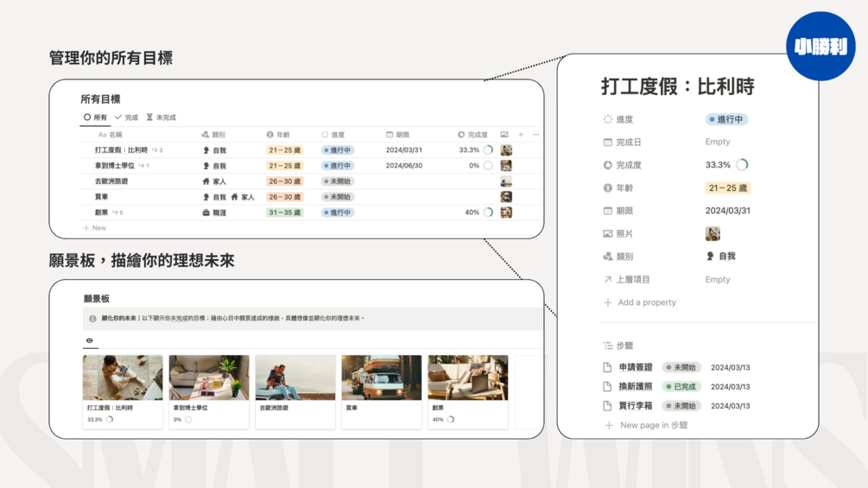Open the 打工度假：比利時 row in table

pos(121,150)
